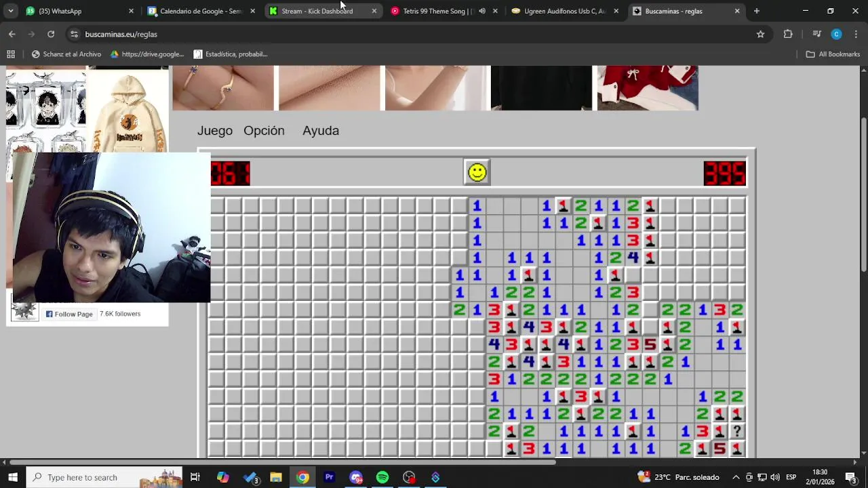Image resolution: width=868 pixels, height=488 pixels.
Task: Open the Juego menu
Action: 215,131
